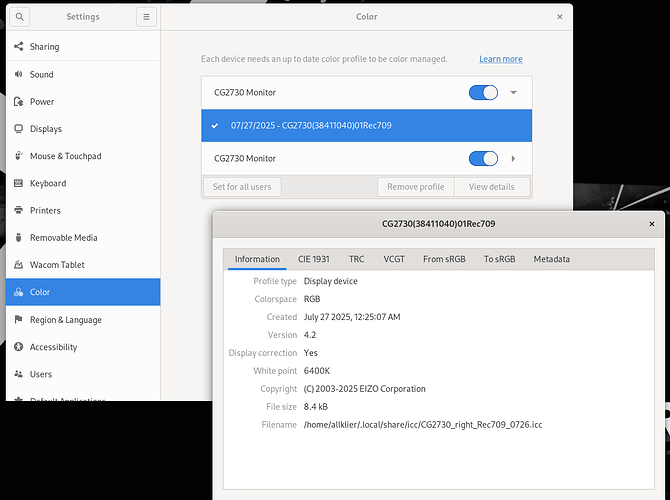Click the Color icon in sidebar
Viewport: 670px width, 500px height.
coord(18,292)
